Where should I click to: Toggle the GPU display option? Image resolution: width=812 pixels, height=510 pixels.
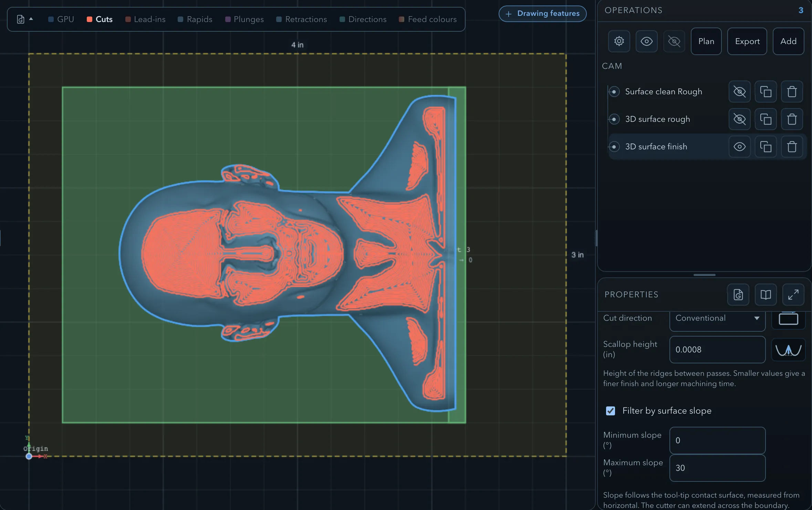coord(61,19)
